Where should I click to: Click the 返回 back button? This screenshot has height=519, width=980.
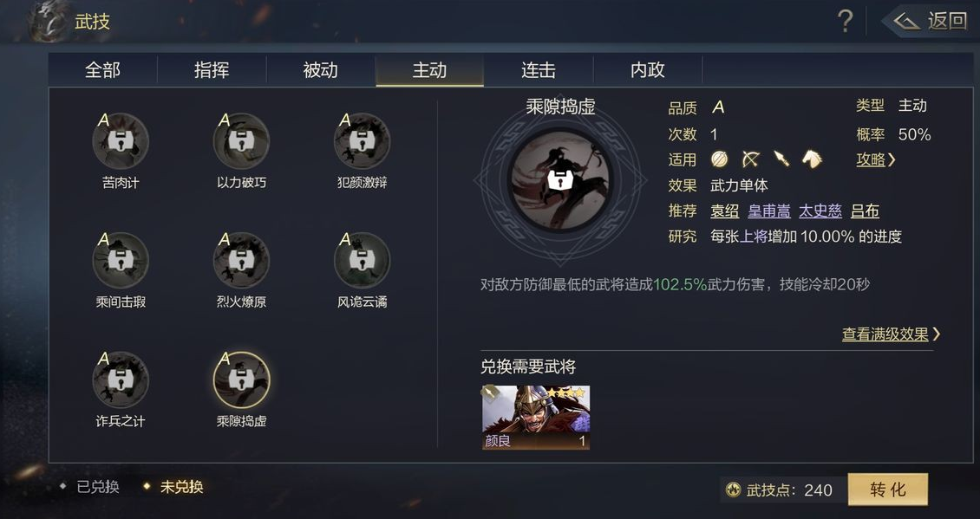[931, 22]
